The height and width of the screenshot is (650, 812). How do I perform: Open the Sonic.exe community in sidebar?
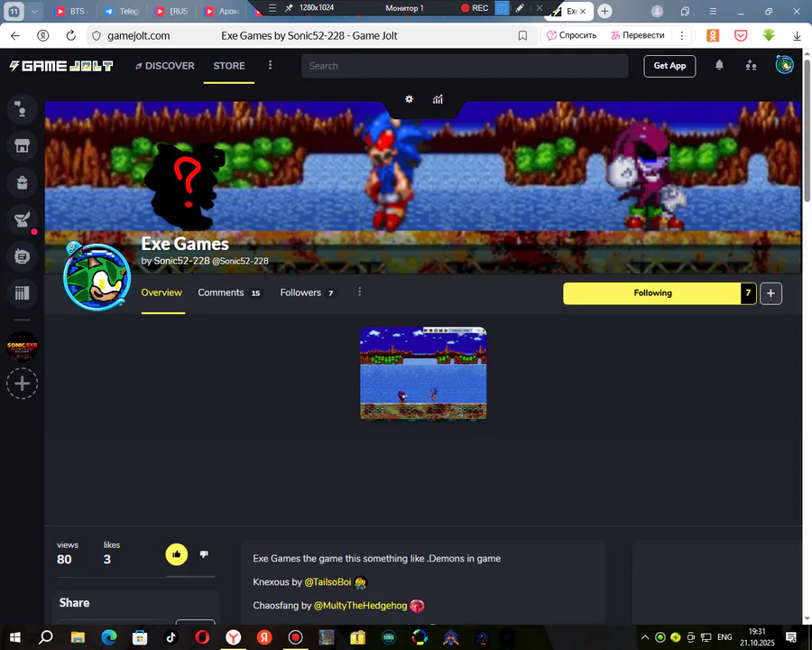[x=22, y=347]
